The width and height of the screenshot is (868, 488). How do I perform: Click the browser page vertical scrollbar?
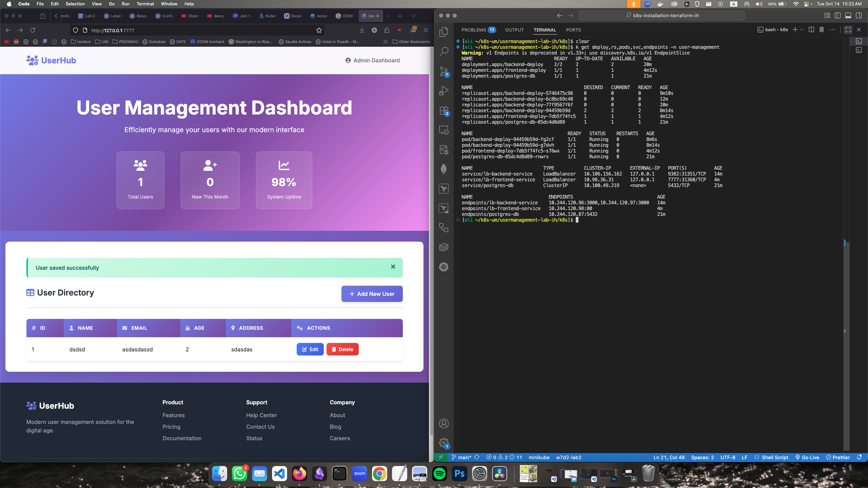click(431, 237)
